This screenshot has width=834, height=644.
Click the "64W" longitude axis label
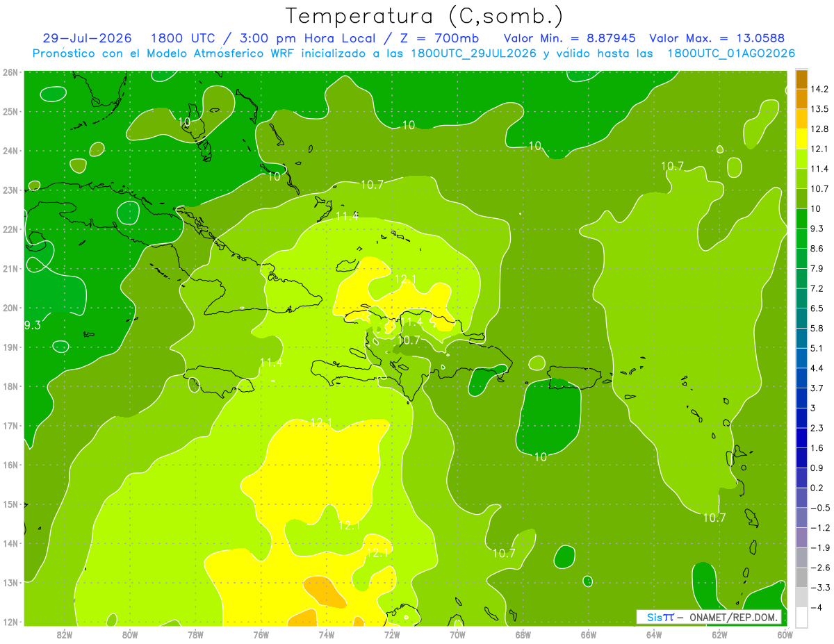click(654, 634)
